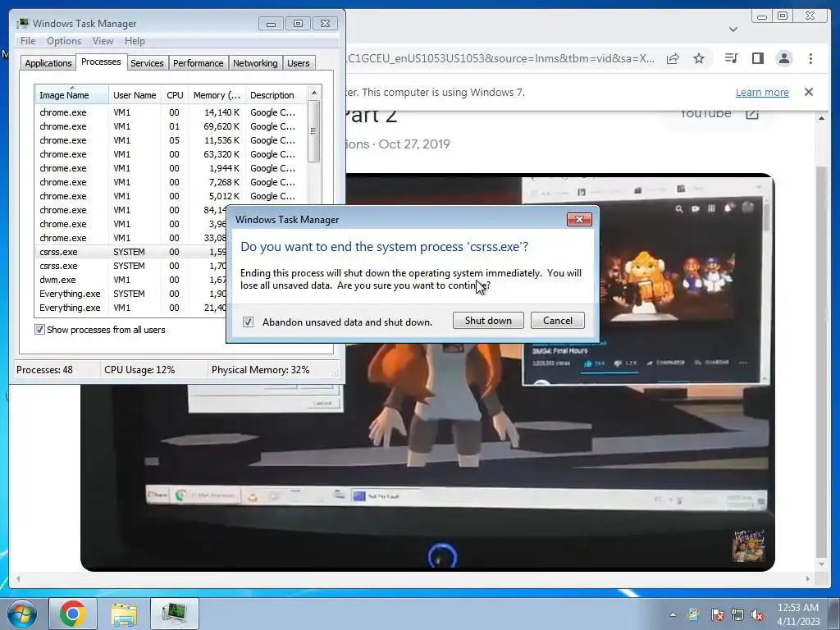
Task: Open Task Manager View menu
Action: point(103,41)
